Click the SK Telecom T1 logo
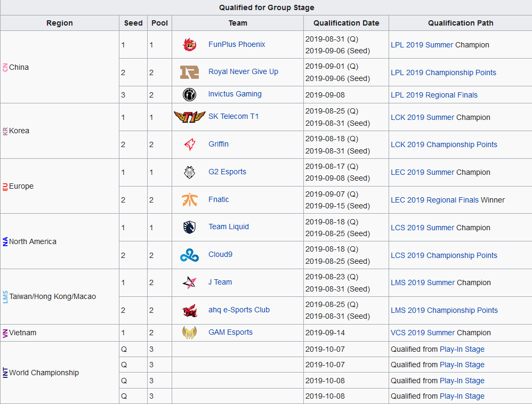532x404 pixels. [x=189, y=117]
